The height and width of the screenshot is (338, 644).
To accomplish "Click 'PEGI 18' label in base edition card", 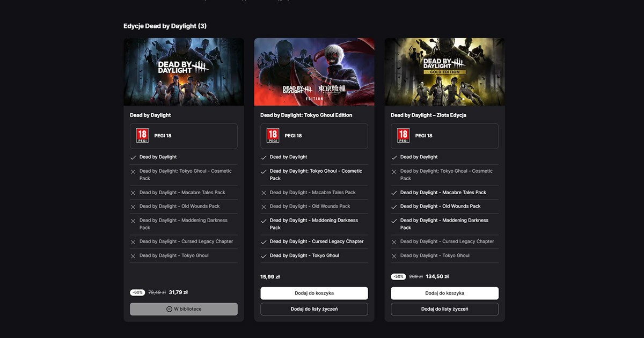I will (163, 136).
